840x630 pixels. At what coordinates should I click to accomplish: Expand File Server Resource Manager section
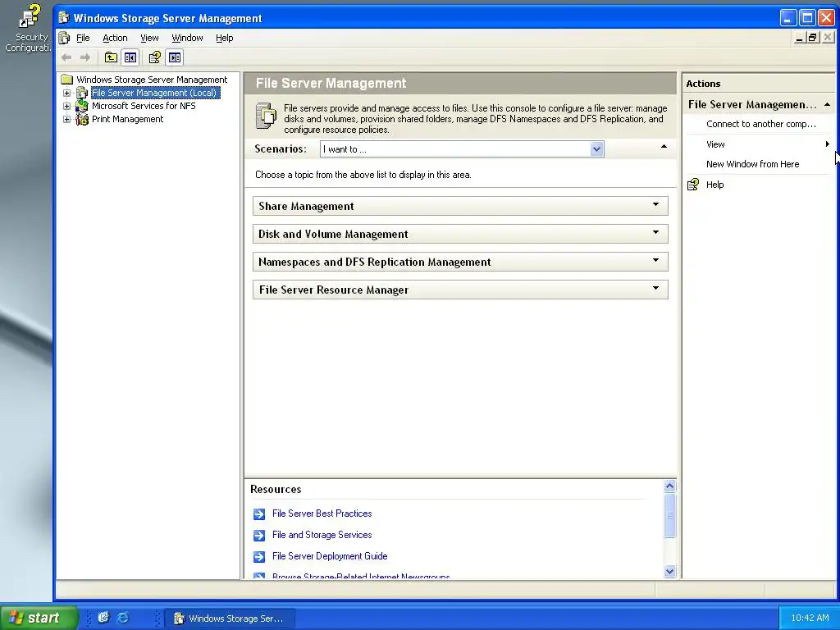[x=655, y=288]
